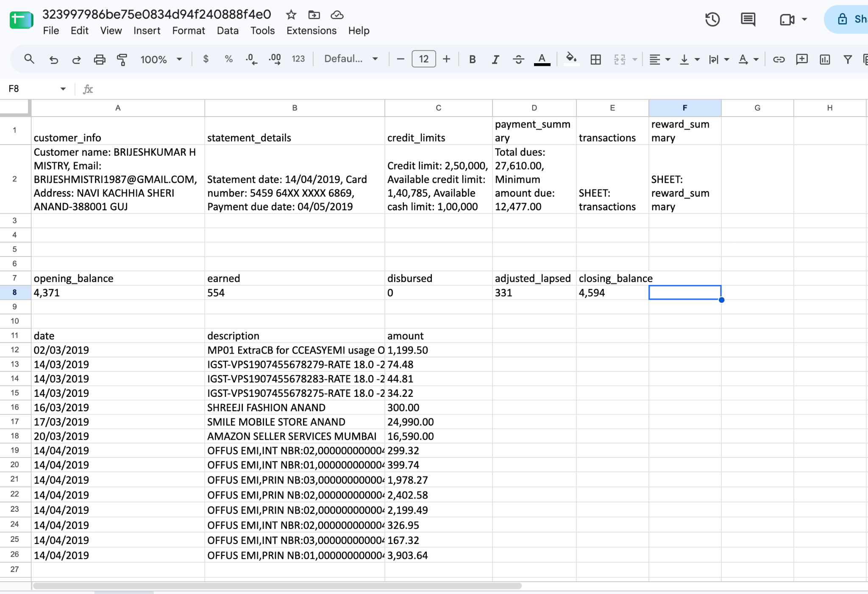Viewport: 868px width, 594px height.
Task: Click the closing_balance value 4,594
Action: click(x=612, y=293)
